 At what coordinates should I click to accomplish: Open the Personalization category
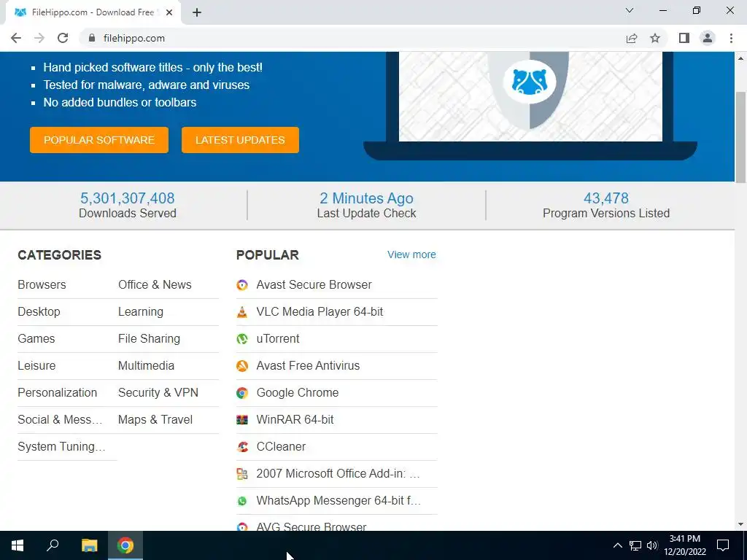(x=57, y=393)
